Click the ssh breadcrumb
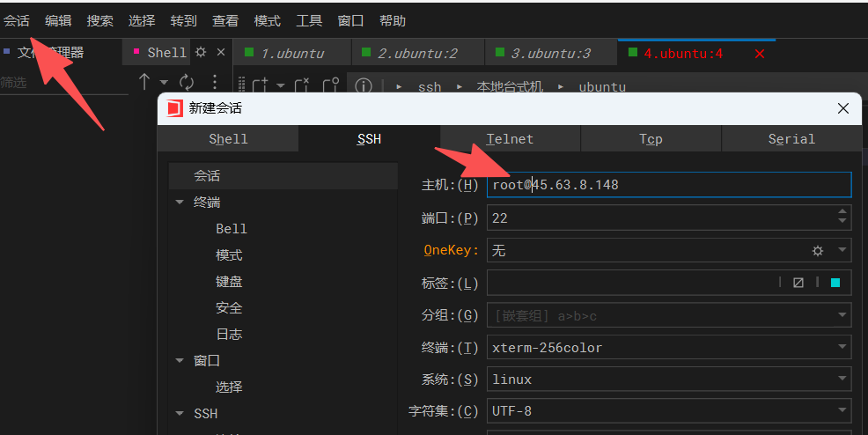This screenshot has width=868, height=435. pos(430,87)
